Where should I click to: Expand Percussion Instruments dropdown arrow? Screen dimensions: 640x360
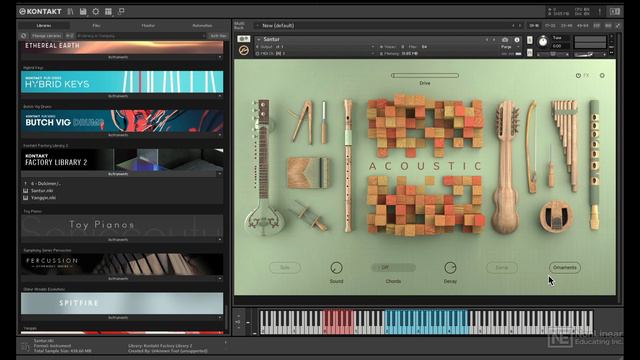[220, 278]
